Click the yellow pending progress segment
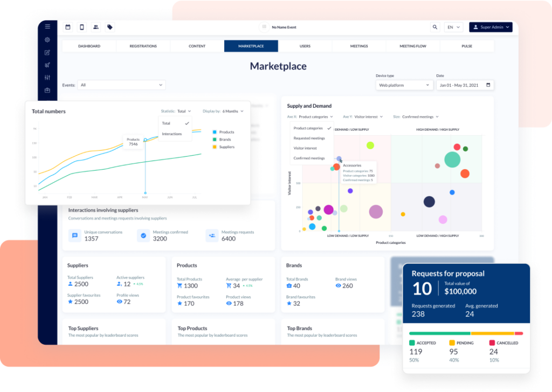This screenshot has width=552, height=392. point(493,333)
